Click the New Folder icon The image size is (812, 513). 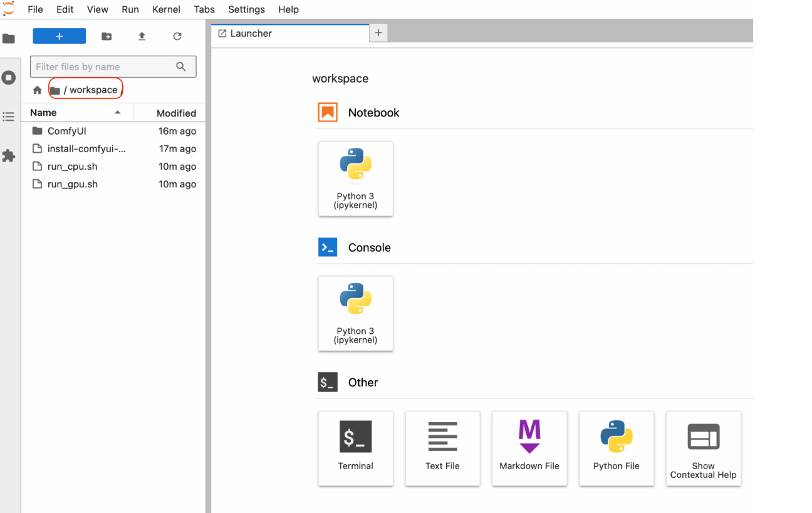click(107, 36)
